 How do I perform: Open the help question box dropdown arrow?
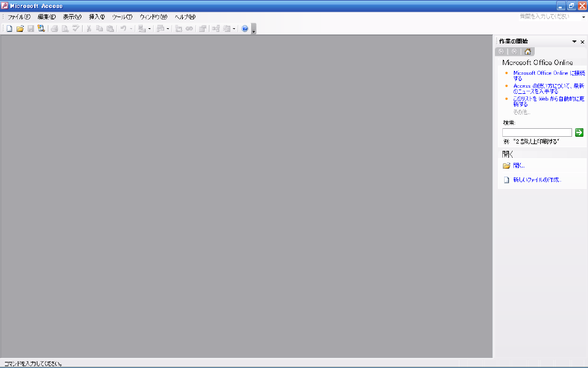pyautogui.click(x=583, y=17)
